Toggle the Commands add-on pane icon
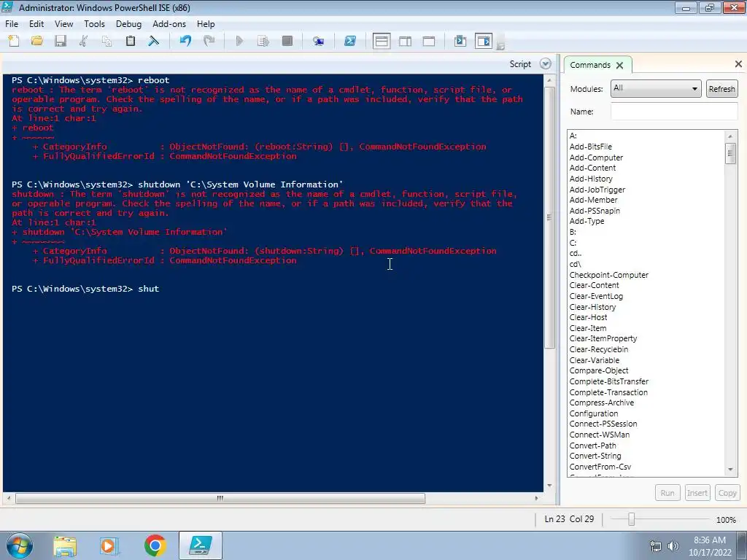Viewport: 747px width, 560px height. coord(484,41)
